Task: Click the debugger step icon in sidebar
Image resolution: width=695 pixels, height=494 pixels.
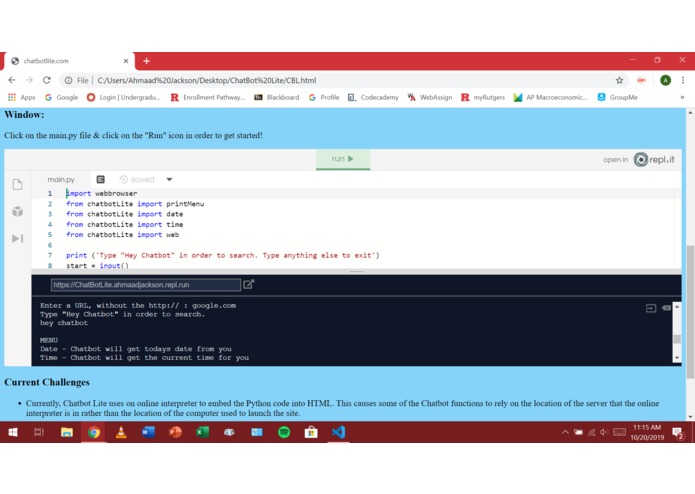Action: [x=17, y=238]
